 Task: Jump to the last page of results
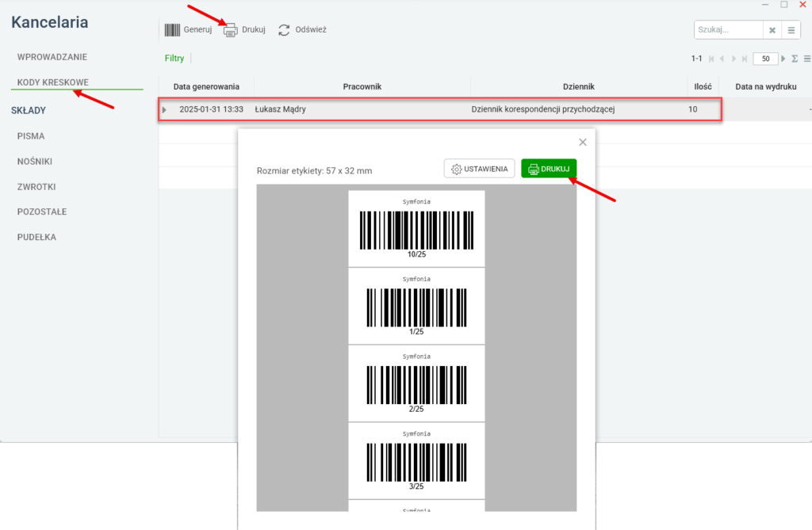pos(744,59)
